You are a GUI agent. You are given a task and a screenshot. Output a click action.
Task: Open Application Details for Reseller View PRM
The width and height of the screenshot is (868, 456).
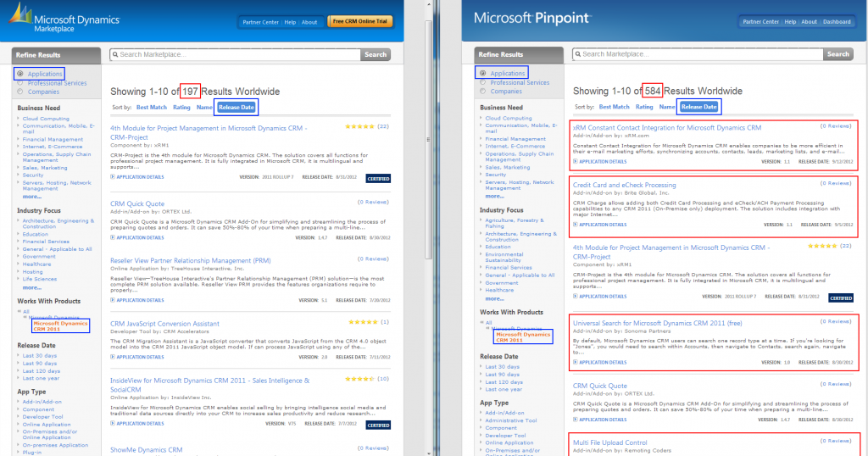[140, 300]
